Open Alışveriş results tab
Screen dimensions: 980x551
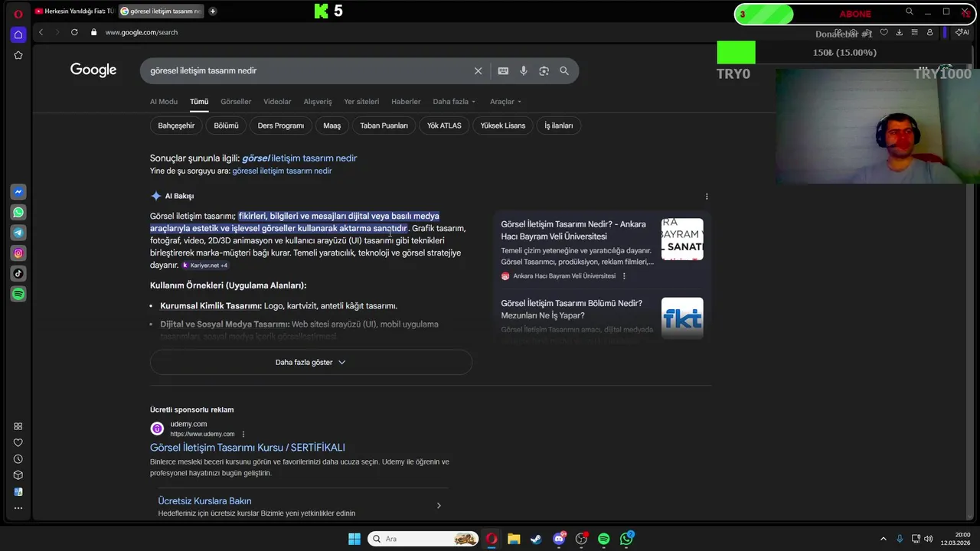(318, 102)
